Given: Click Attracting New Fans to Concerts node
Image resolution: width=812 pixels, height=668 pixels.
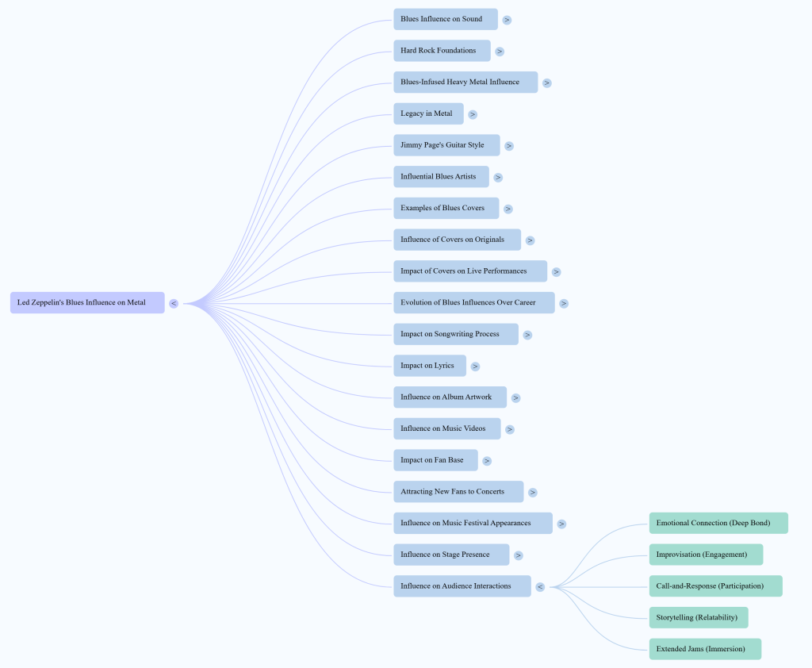Looking at the screenshot, I should pos(459,492).
